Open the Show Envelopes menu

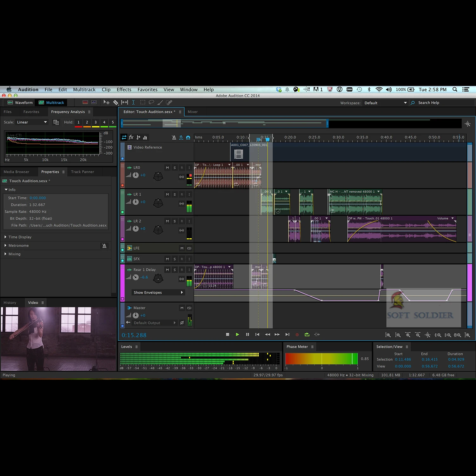click(x=158, y=293)
